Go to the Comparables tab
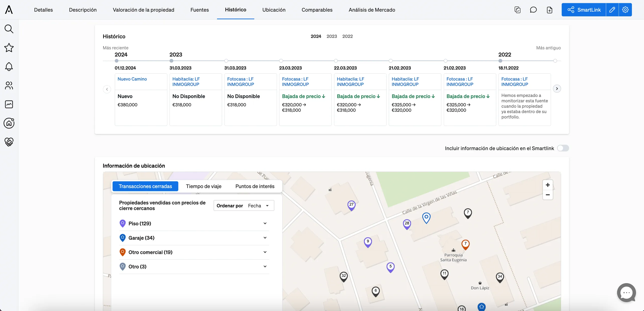The width and height of the screenshot is (644, 311). click(317, 10)
